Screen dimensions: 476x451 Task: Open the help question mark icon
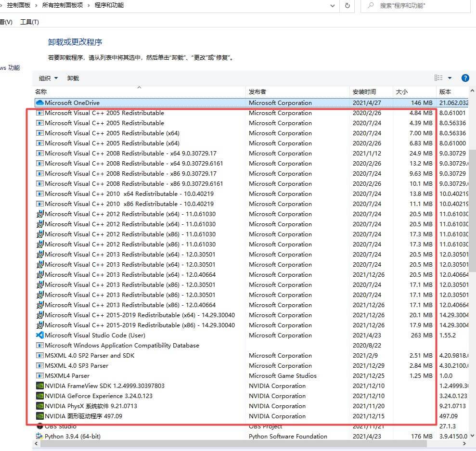click(x=465, y=78)
